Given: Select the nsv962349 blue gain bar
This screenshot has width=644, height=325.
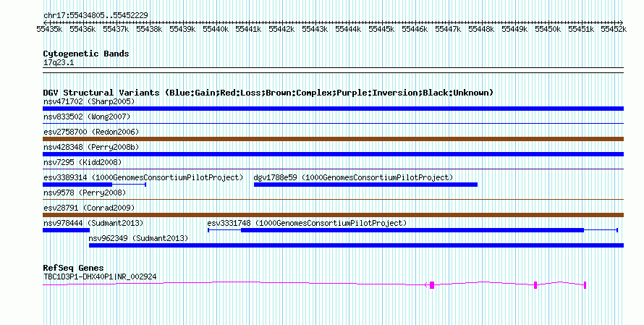Looking at the screenshot, I should 356,245.
